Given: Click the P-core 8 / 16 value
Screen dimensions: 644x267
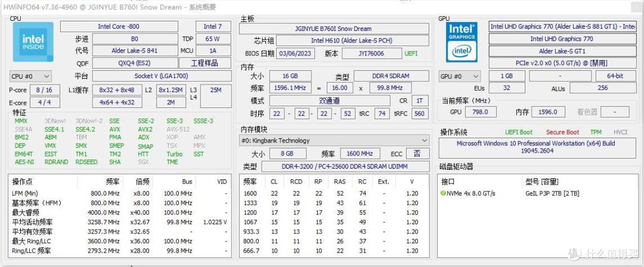Looking at the screenshot, I should (x=44, y=91).
